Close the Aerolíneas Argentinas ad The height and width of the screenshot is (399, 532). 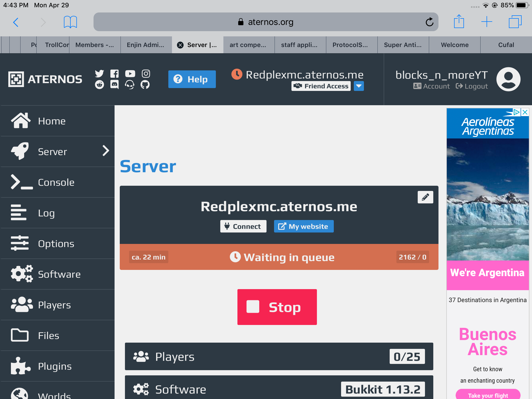525,112
